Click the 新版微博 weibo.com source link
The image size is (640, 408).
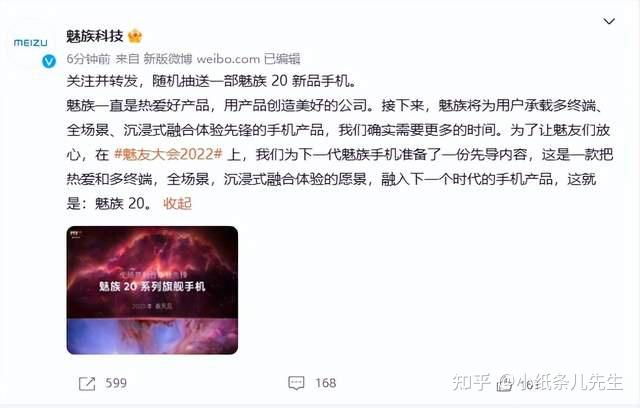[x=201, y=59]
